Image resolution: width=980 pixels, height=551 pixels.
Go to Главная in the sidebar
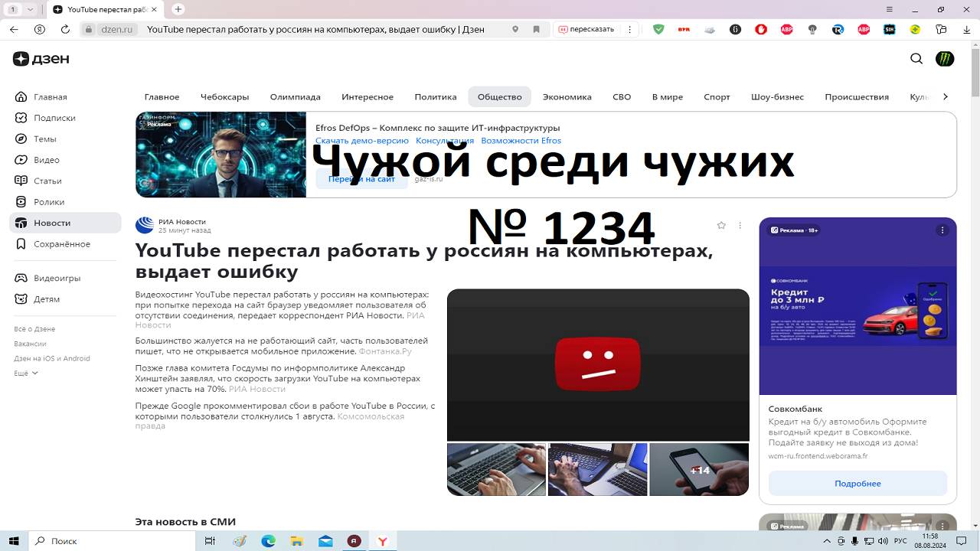[65, 97]
